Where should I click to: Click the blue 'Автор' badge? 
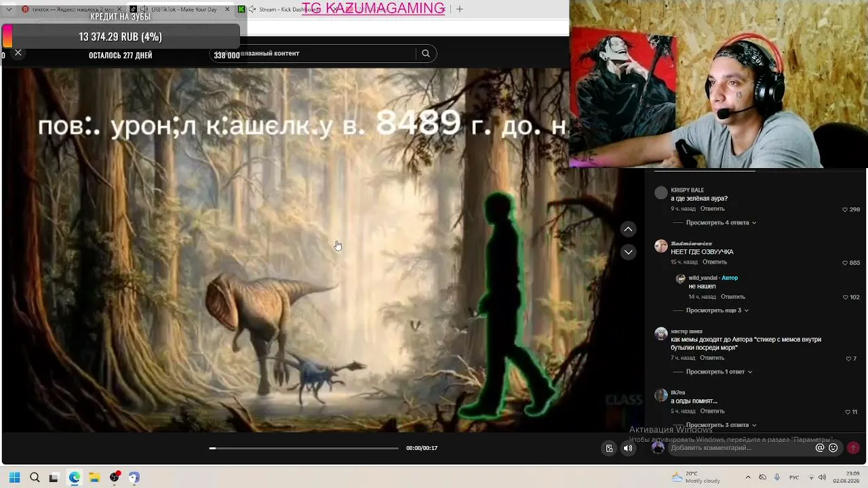(x=730, y=278)
